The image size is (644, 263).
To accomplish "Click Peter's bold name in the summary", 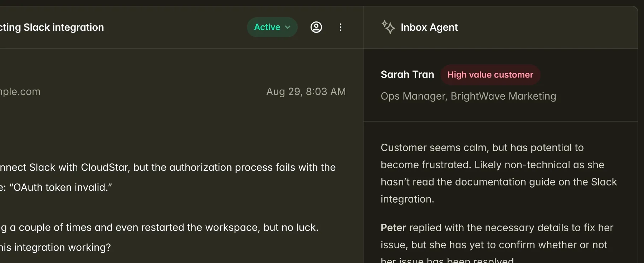I will coord(393,228).
